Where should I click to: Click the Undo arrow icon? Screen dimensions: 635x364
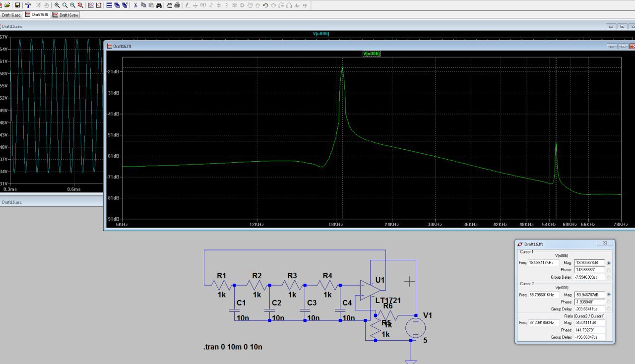tap(265, 5)
